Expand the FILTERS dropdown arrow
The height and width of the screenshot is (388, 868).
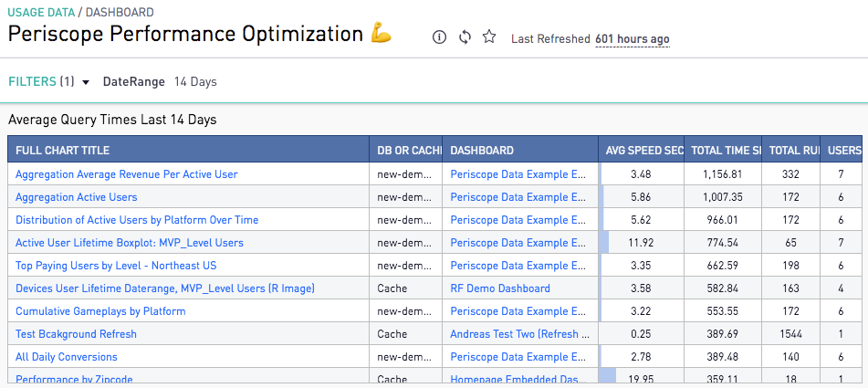(85, 82)
